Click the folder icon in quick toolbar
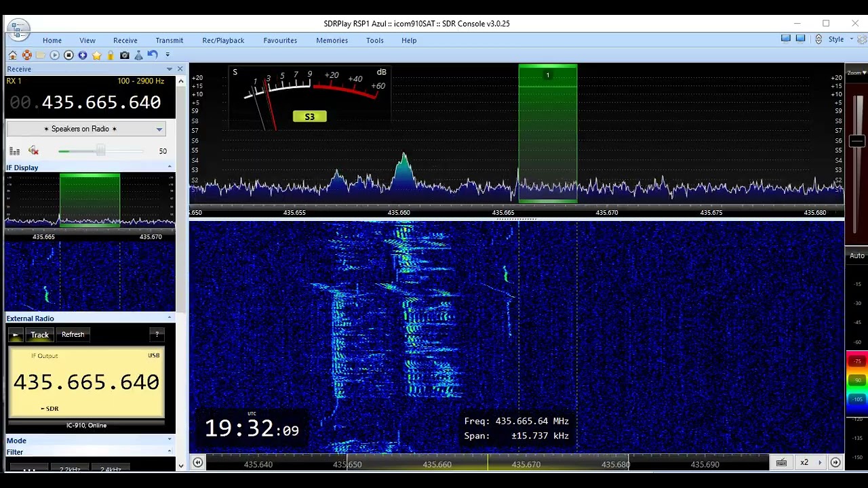 tap(41, 55)
